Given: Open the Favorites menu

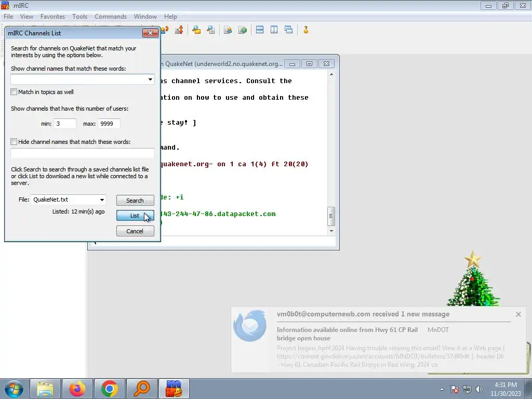Looking at the screenshot, I should point(52,16).
